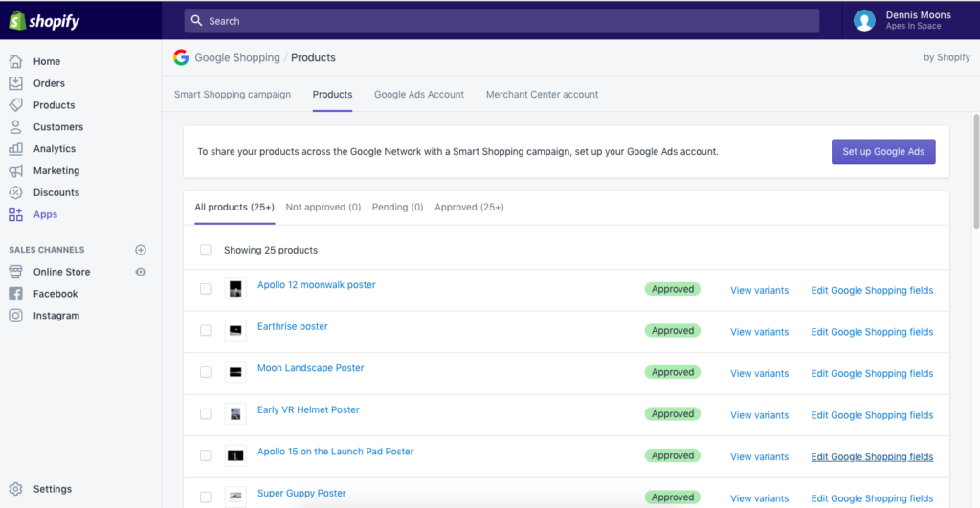The height and width of the screenshot is (508, 980).
Task: Filter by Pending (0) products
Action: [397, 207]
